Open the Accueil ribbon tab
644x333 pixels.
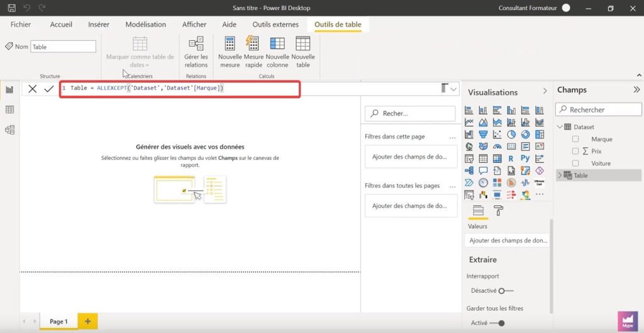61,25
